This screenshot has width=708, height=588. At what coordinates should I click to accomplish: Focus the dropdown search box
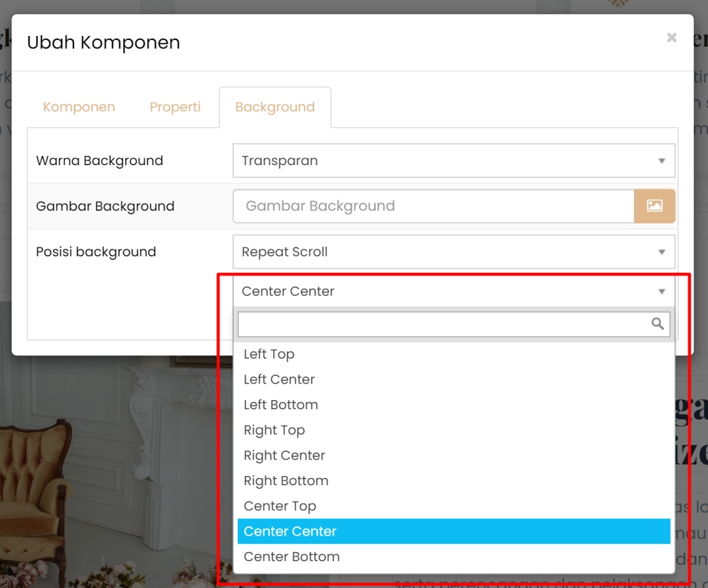point(442,323)
